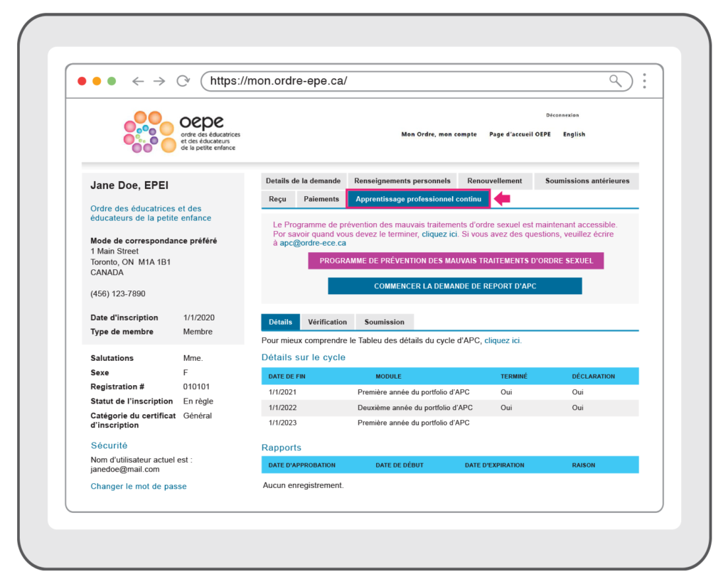
Task: Select the Vérification sub-tab
Action: pyautogui.click(x=327, y=322)
